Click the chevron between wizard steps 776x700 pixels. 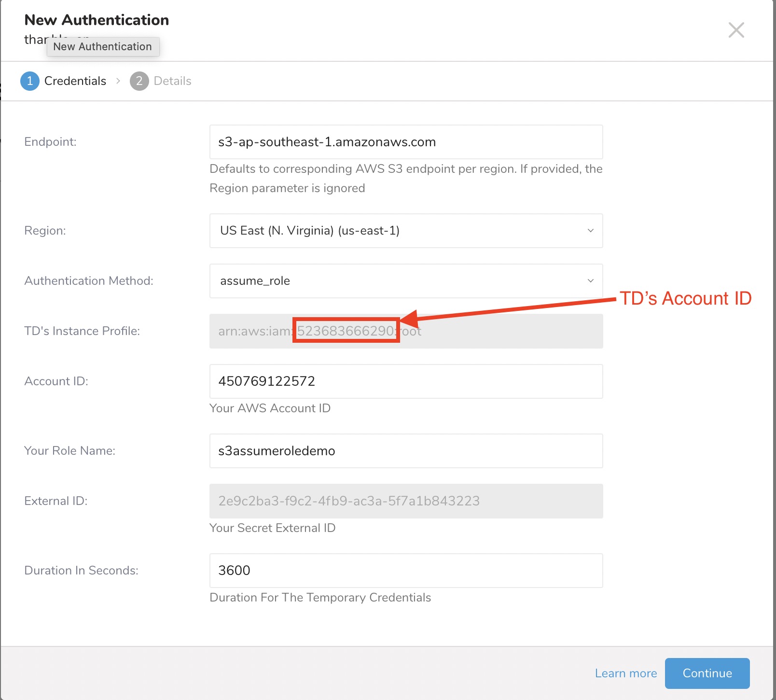click(x=118, y=81)
